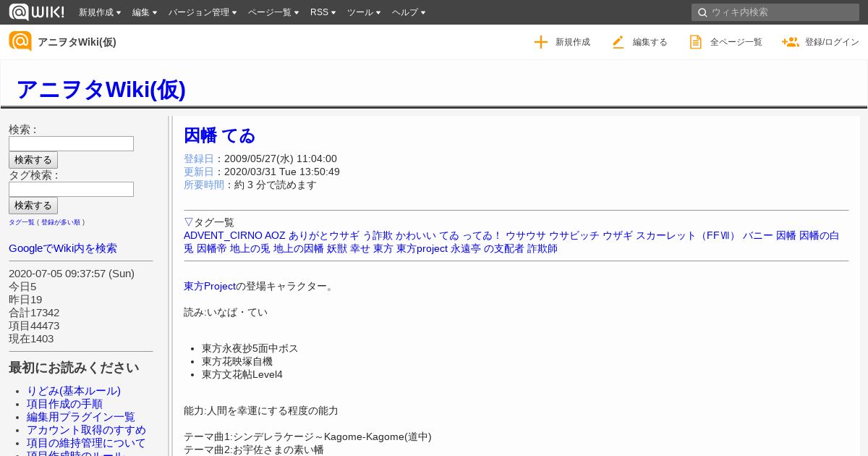This screenshot has width=868, height=456.
Task: Open the 因幡 てゐ page heading link
Action: pyautogui.click(x=219, y=135)
